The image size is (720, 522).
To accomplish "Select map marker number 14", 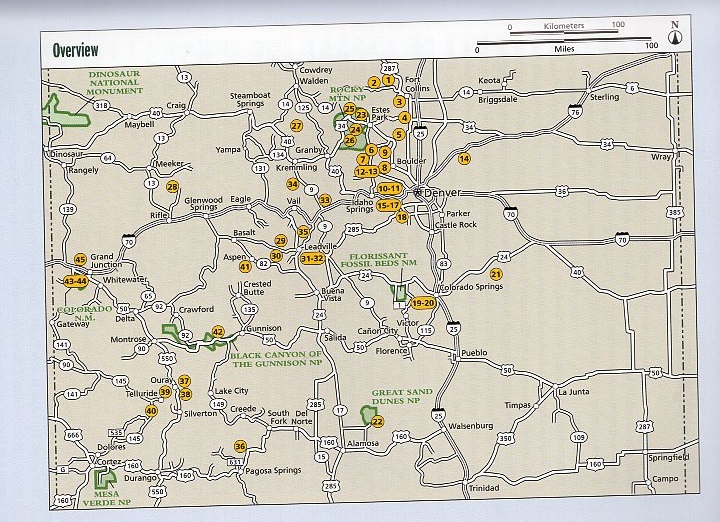I will [464, 159].
